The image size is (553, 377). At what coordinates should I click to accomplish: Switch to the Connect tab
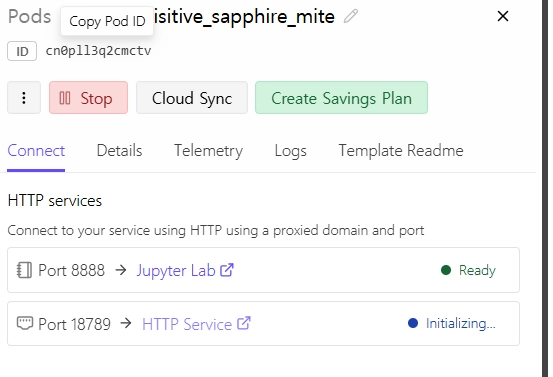(36, 151)
